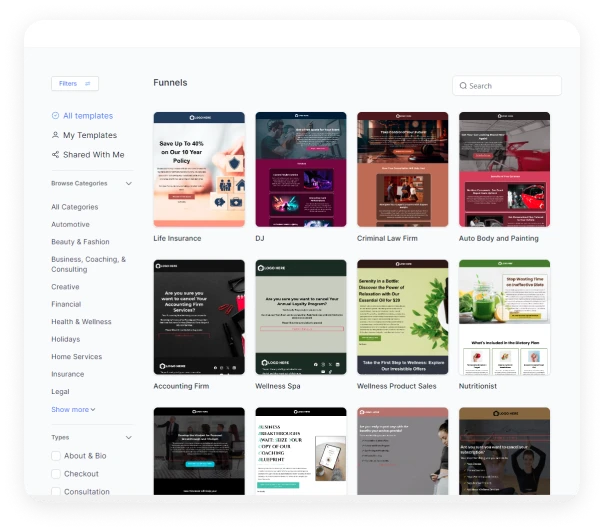Click the search magnifier icon
Image resolution: width=604 pixels, height=531 pixels.
click(464, 86)
